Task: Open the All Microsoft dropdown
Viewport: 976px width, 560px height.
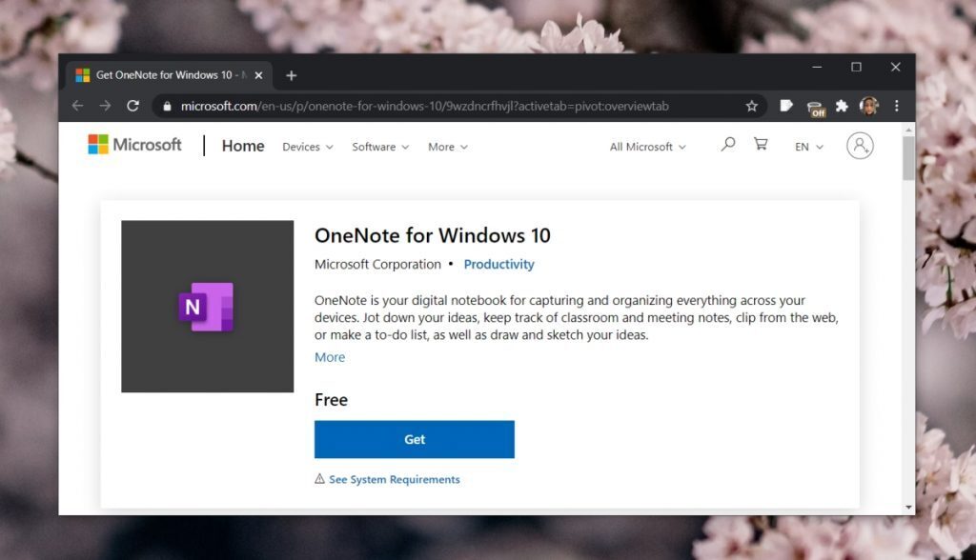Action: (x=647, y=147)
